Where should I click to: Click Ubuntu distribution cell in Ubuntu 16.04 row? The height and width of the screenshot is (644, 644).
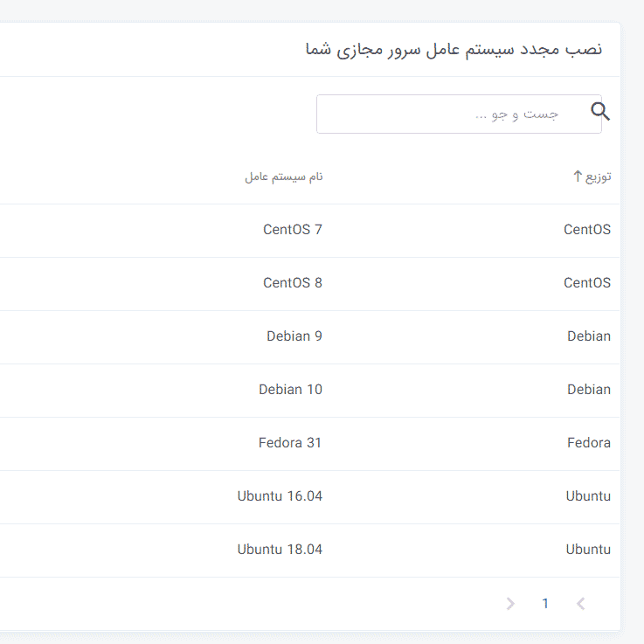tap(588, 496)
